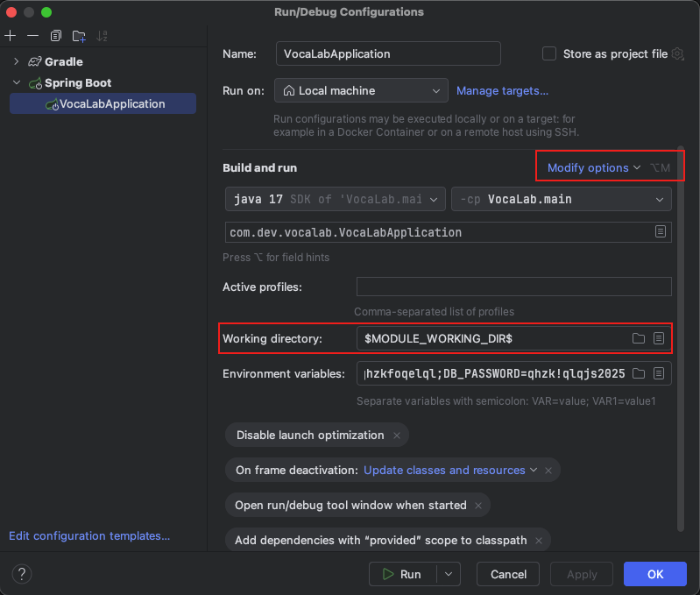Remove On frame deactivation option
This screenshot has width=700, height=595.
point(548,471)
